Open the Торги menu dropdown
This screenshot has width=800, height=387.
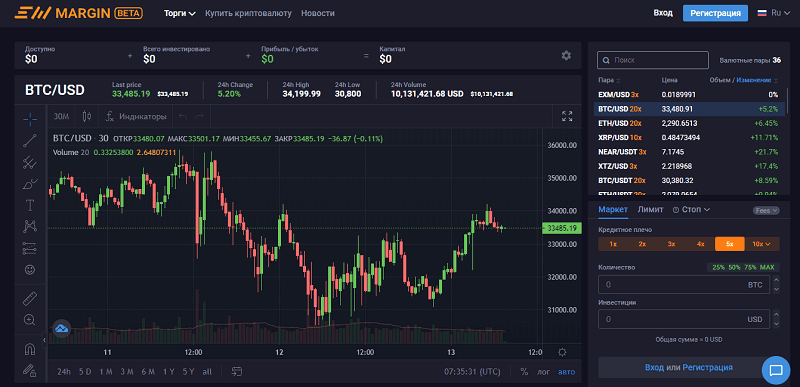click(x=180, y=13)
